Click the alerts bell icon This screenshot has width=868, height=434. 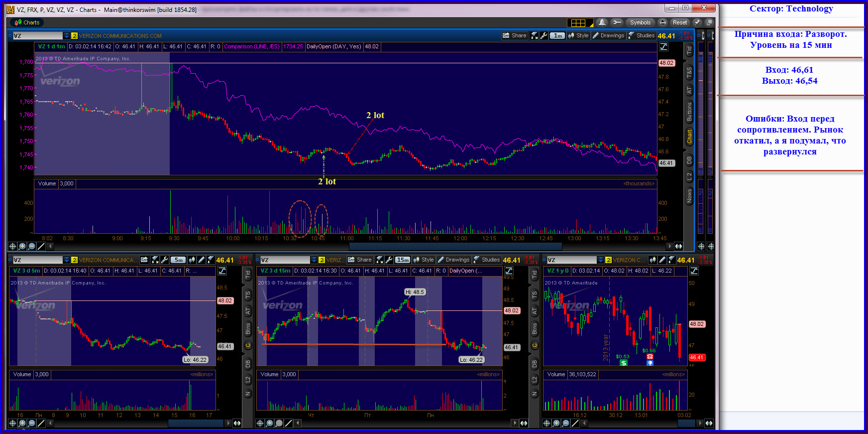tap(602, 22)
